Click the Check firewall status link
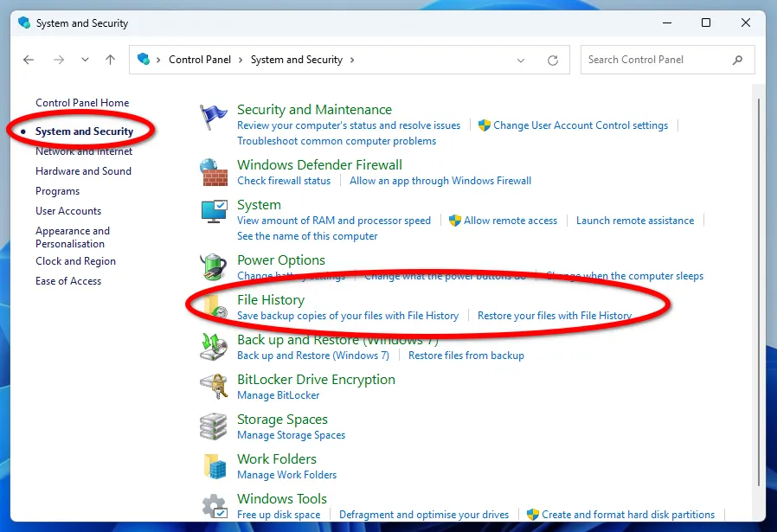This screenshot has width=777, height=532. coord(286,181)
